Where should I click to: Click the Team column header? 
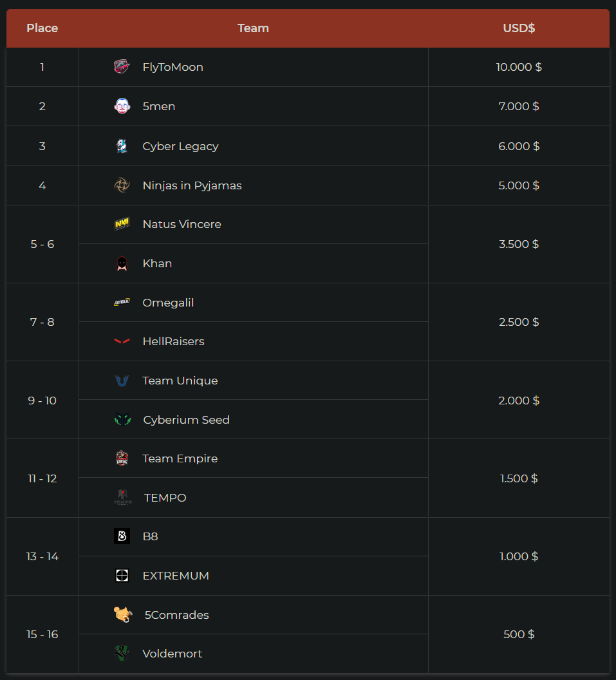(x=253, y=28)
